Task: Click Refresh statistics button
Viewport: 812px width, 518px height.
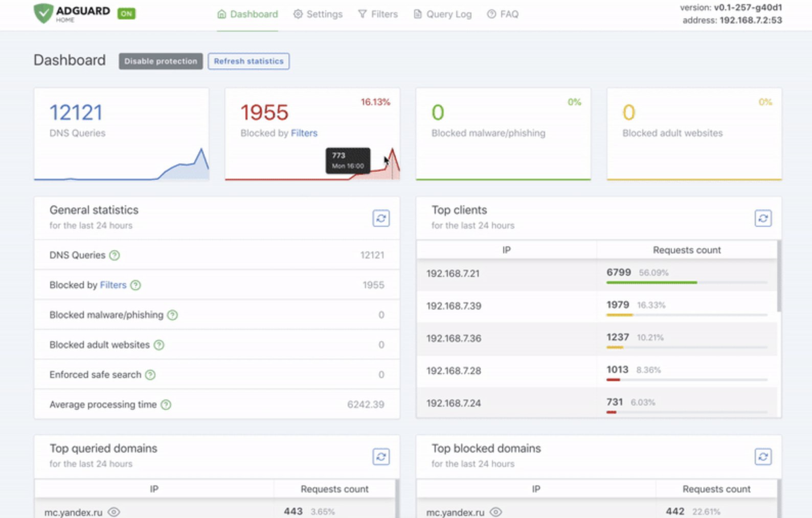Action: 249,61
